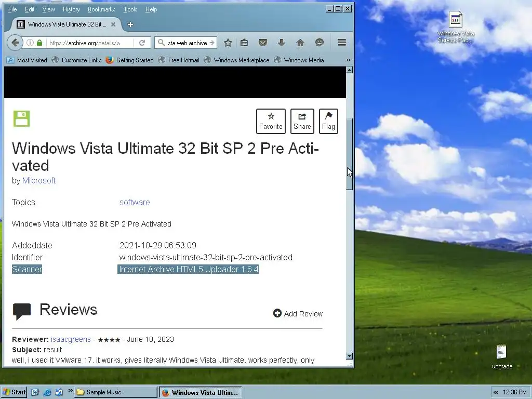This screenshot has width=532, height=399.
Task: Open the site information icon in address bar
Action: click(30, 43)
